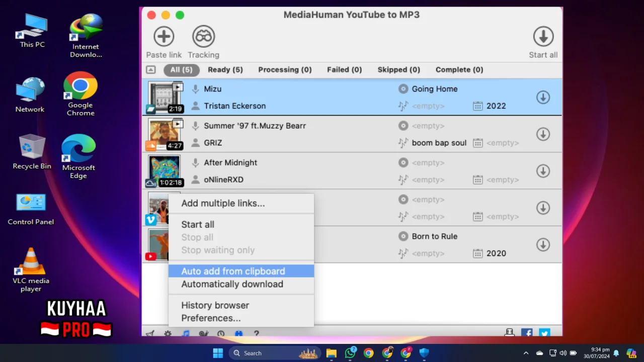Switch to the All (5) filter tab
The image size is (644, 362).
point(181,70)
